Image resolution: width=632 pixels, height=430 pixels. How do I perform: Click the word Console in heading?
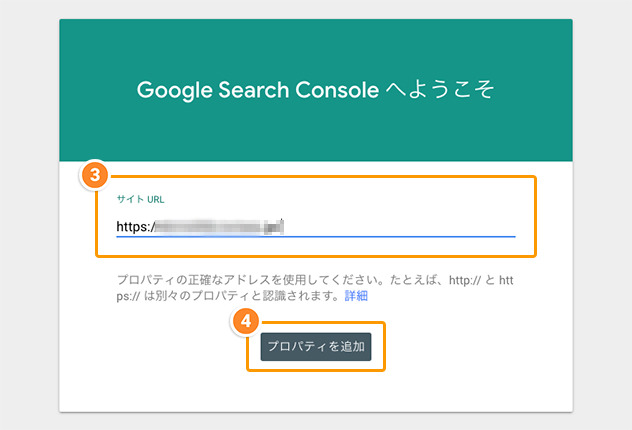point(337,89)
